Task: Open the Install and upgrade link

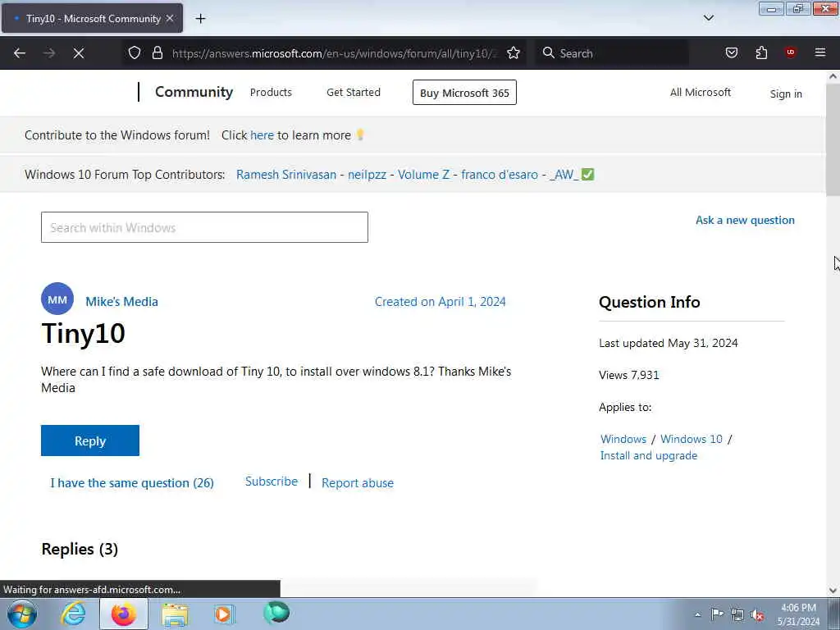Action: click(x=649, y=455)
